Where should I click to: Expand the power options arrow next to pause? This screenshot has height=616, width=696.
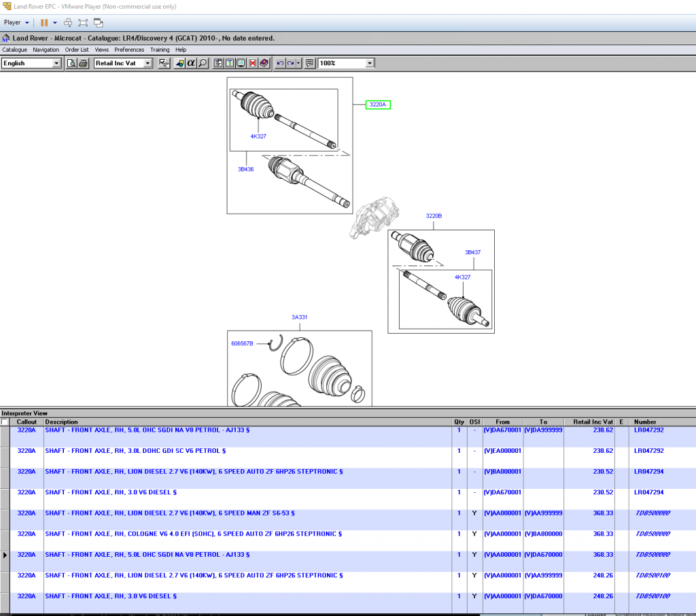(x=55, y=22)
